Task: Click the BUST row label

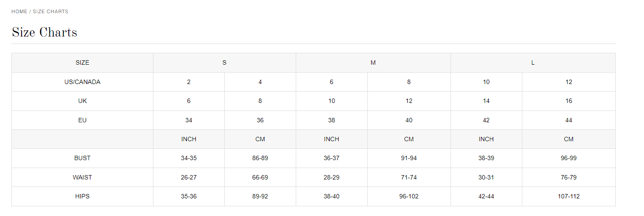Action: tap(82, 158)
